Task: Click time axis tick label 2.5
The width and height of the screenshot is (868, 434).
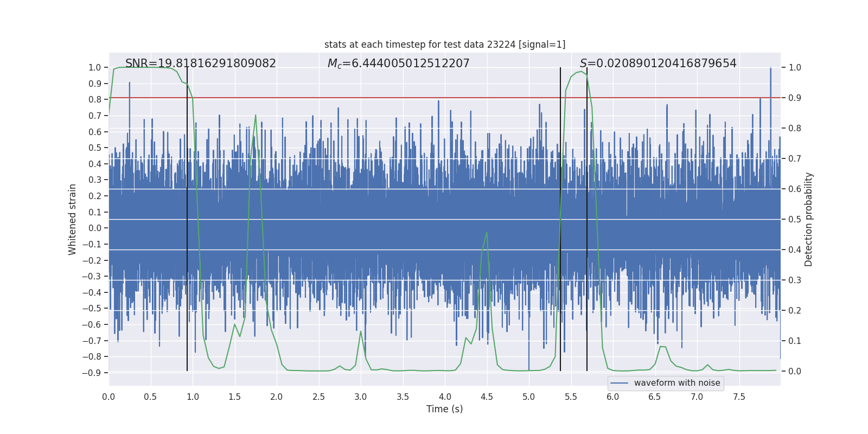Action: tap(318, 397)
